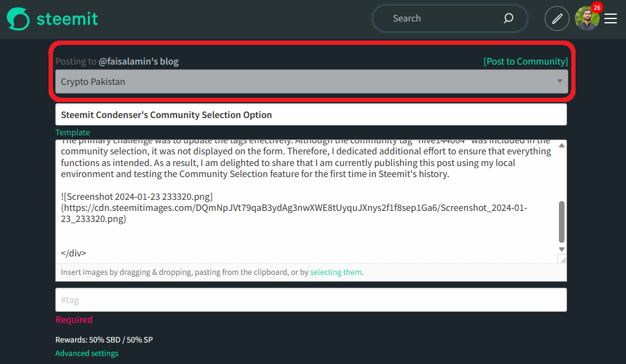The width and height of the screenshot is (626, 364).
Task: Click the Screenshot 2024-01-23 233320.png markdown text
Action: pyautogui.click(x=137, y=197)
